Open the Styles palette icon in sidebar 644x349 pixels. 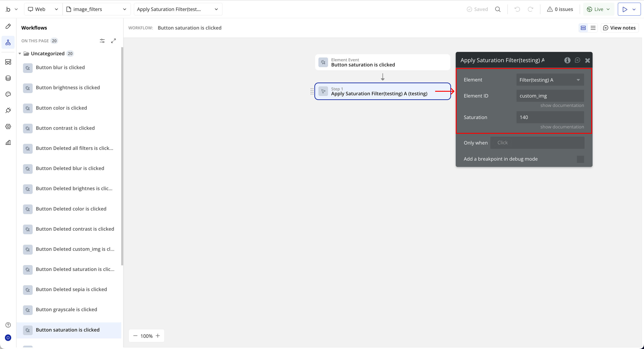pyautogui.click(x=8, y=94)
